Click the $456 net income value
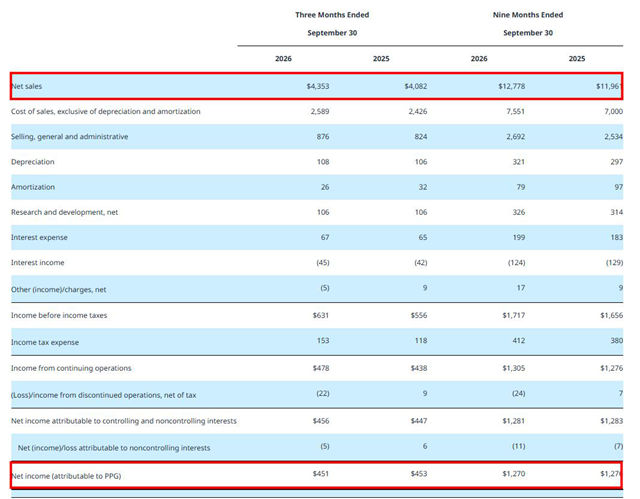Screen dimensions: 640x499 click(x=321, y=421)
